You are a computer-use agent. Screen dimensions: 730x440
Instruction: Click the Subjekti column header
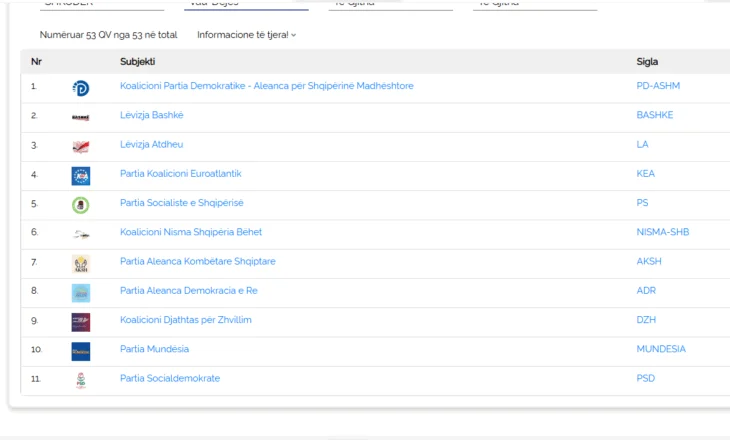tap(138, 61)
